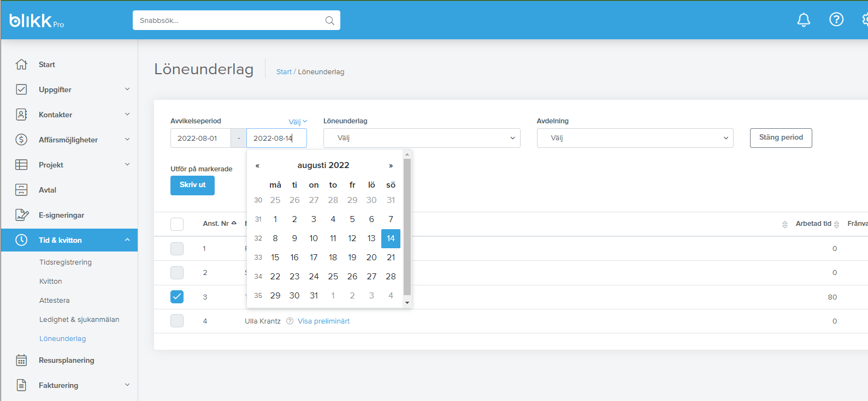
Task: Expand the Affärsmöjligheter menu chevron
Action: (x=127, y=139)
